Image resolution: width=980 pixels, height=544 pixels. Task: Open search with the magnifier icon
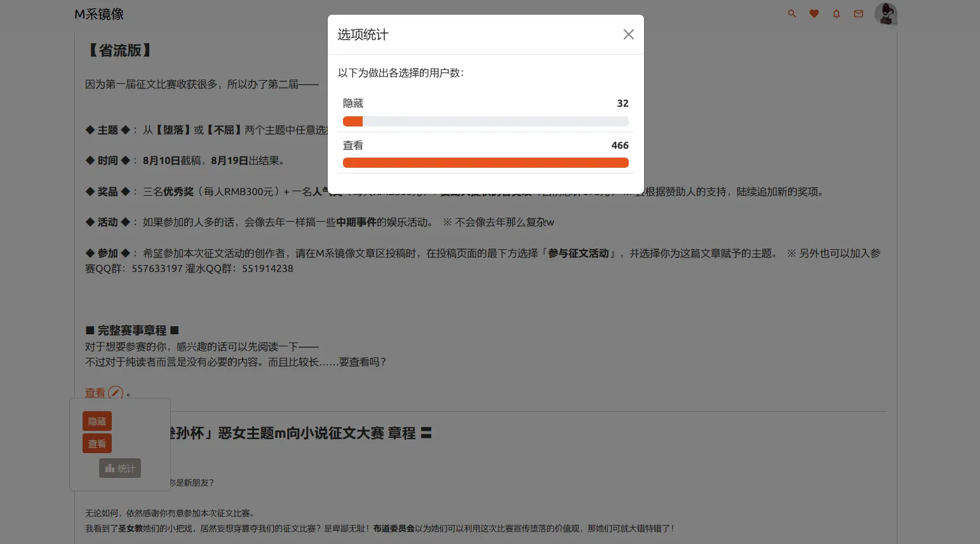click(x=791, y=13)
